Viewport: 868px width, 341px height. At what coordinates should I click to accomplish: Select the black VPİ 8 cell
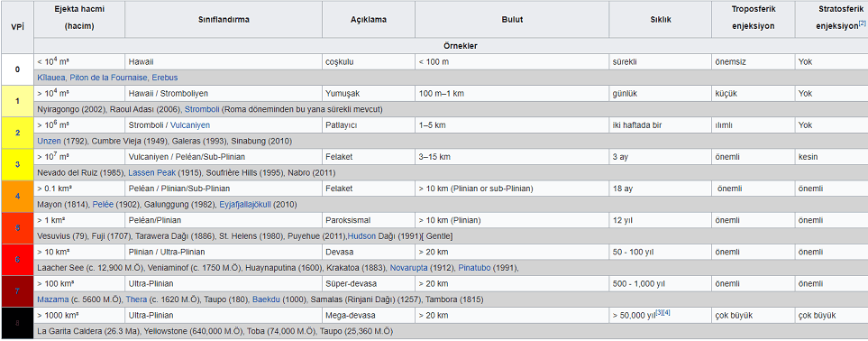pyautogui.click(x=17, y=323)
